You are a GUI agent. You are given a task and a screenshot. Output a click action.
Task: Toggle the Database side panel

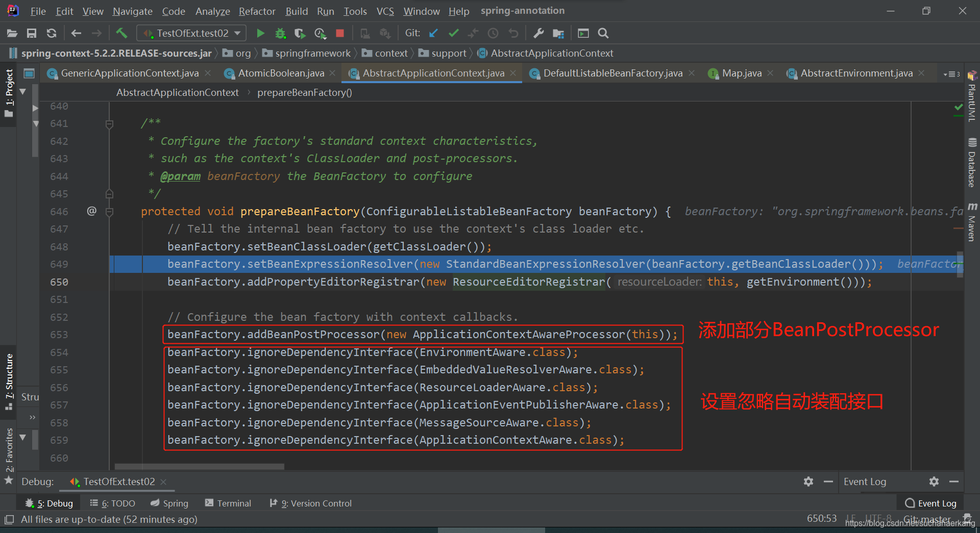(x=972, y=162)
